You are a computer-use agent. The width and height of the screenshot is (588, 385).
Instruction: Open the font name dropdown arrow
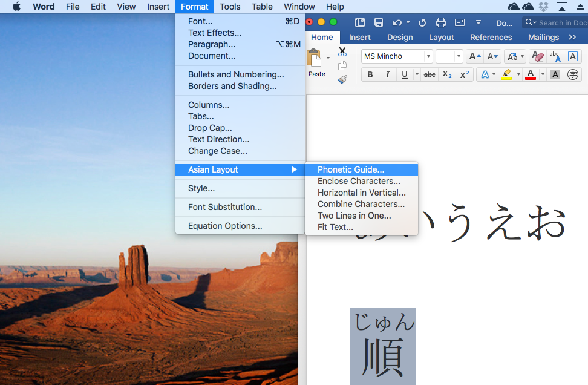428,56
